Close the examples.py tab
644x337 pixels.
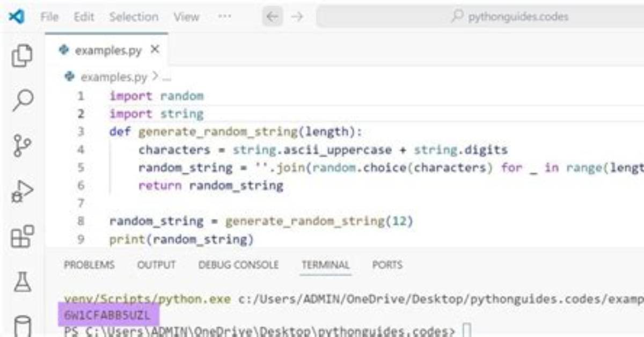[x=155, y=50]
